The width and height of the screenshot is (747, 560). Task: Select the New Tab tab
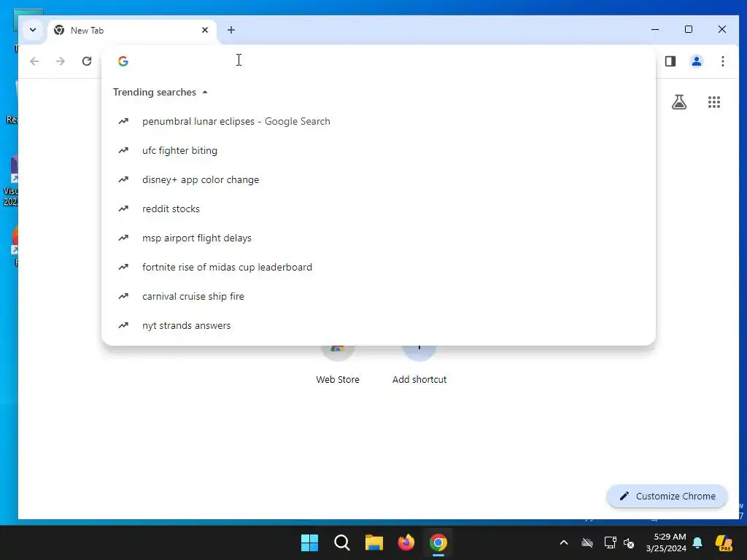tap(132, 31)
